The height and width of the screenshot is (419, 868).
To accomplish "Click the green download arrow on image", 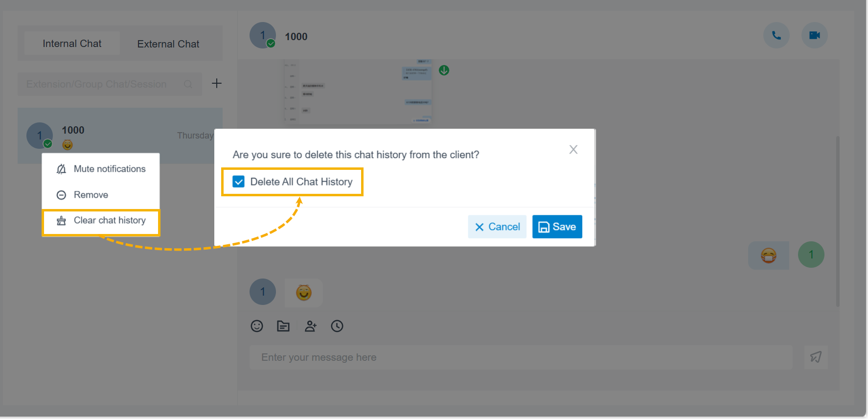I will coord(444,70).
